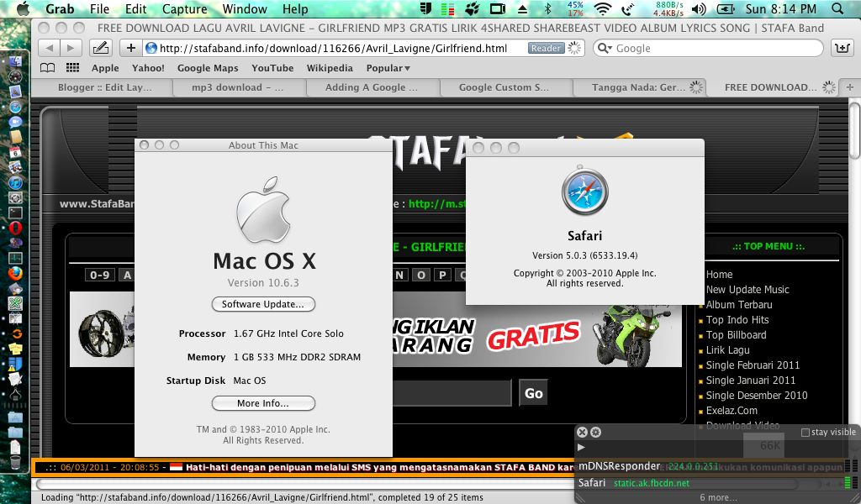Viewport: 861px width, 504px height.
Task: Switch to the mp3 download tab
Action: [240, 87]
